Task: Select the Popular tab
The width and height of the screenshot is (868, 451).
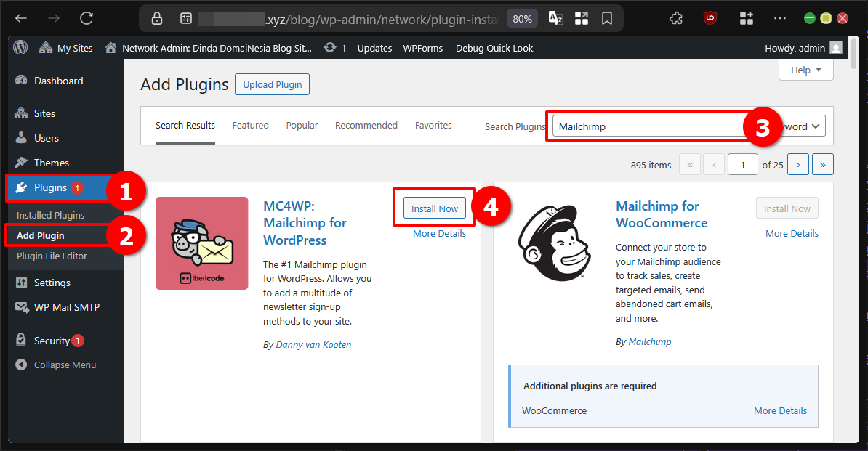Action: coord(302,125)
